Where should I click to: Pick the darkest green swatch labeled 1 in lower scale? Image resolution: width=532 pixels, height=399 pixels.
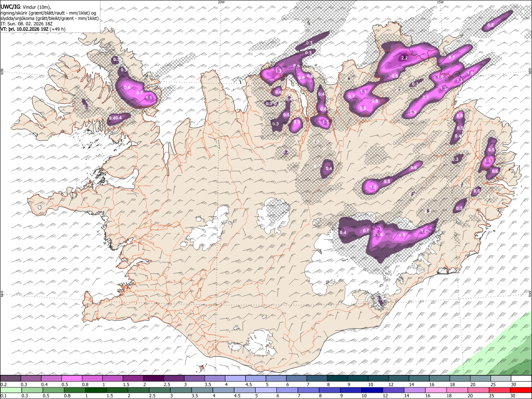(96, 390)
